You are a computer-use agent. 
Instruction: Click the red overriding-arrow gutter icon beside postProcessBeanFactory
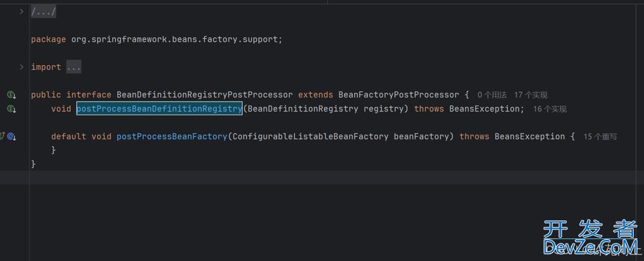click(x=3, y=136)
